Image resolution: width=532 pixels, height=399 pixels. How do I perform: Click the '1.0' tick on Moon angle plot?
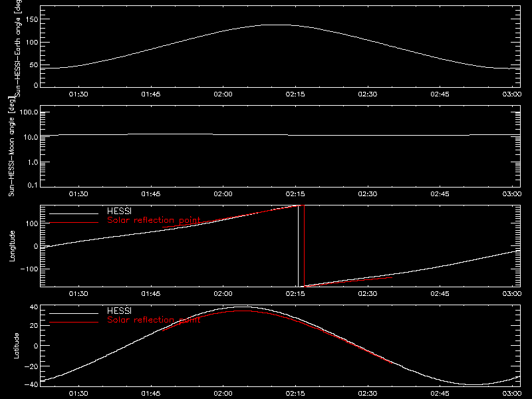coord(33,162)
